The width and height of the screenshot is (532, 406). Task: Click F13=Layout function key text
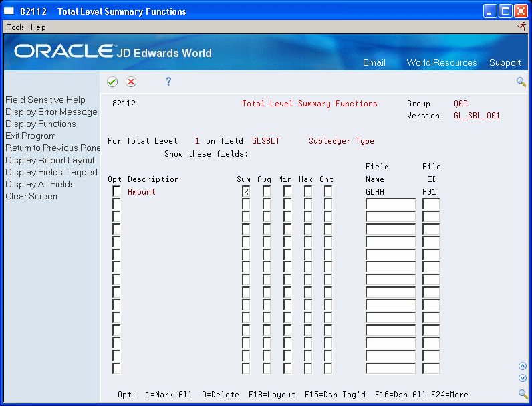click(x=272, y=395)
